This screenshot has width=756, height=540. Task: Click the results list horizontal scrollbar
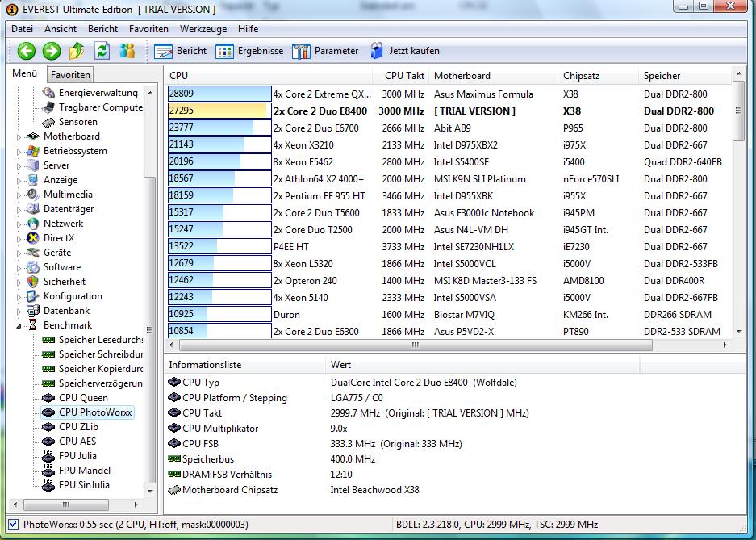tap(416, 345)
